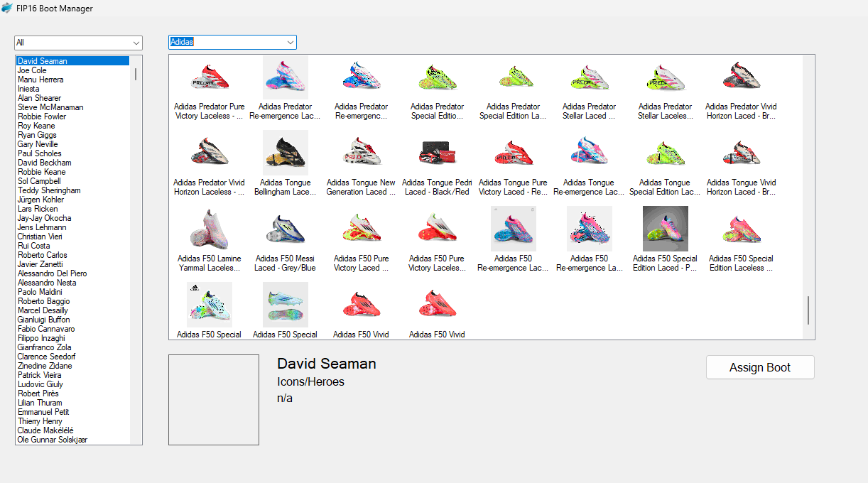Choose Paul Scholes in the player list

[72, 153]
